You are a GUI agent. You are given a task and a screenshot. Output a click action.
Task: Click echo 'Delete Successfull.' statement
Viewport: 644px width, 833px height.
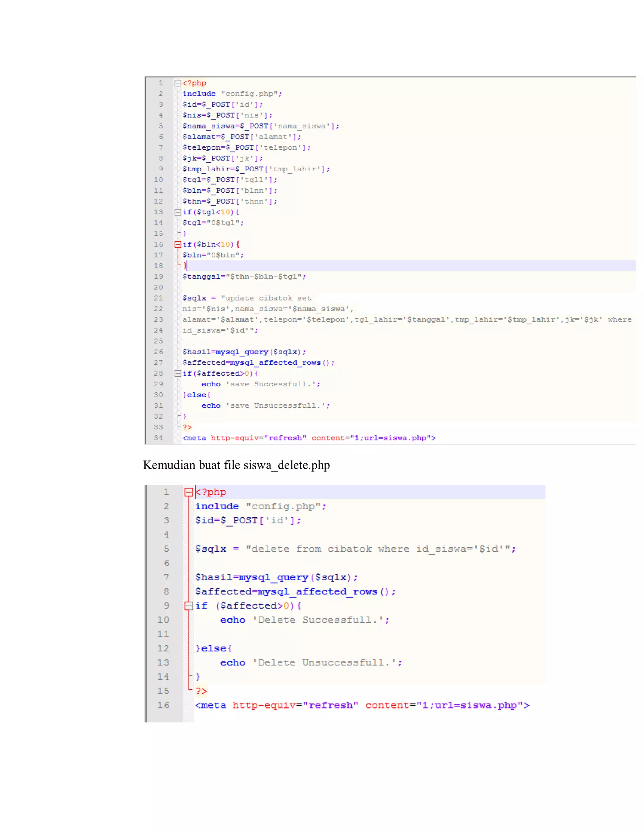click(304, 620)
